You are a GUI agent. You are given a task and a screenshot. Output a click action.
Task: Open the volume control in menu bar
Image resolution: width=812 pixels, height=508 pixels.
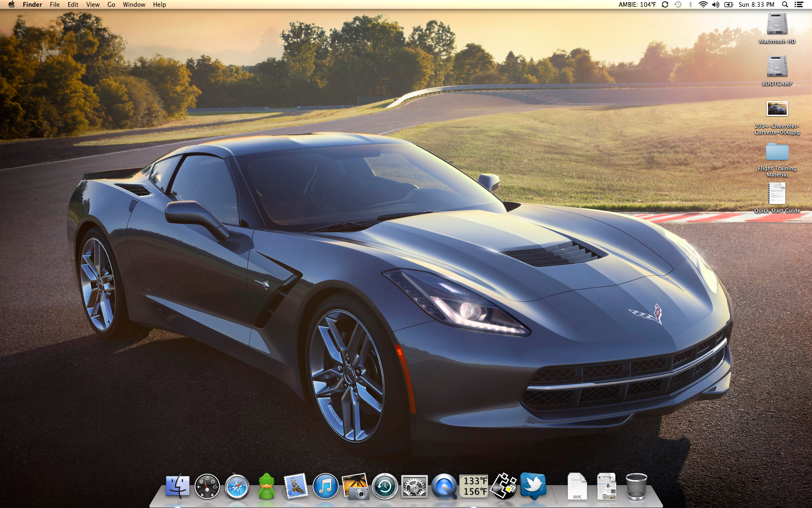click(x=716, y=5)
